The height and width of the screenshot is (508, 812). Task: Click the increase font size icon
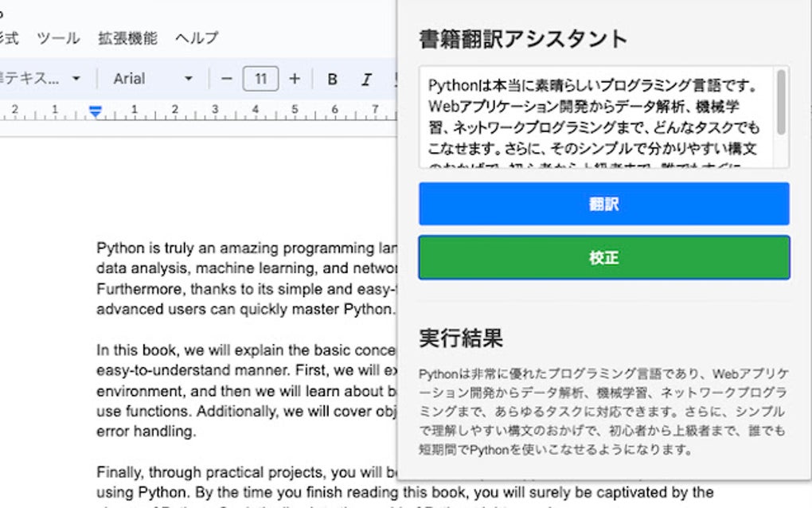point(295,79)
